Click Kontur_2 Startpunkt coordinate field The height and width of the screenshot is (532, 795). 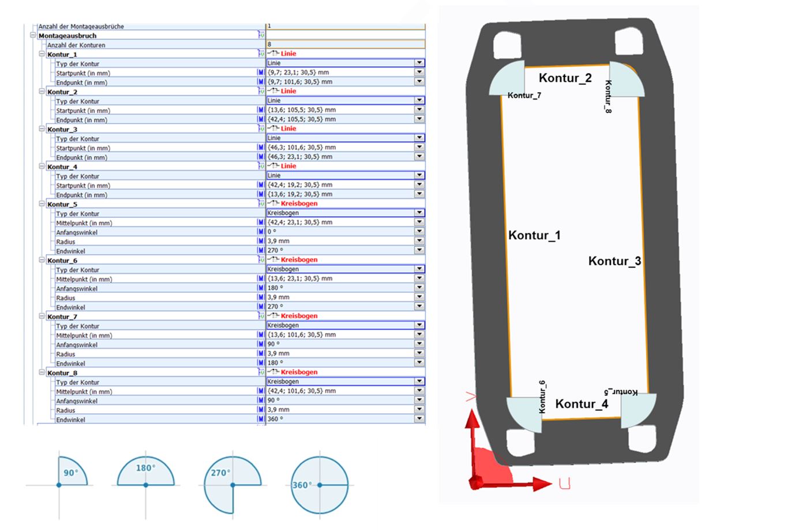click(340, 110)
